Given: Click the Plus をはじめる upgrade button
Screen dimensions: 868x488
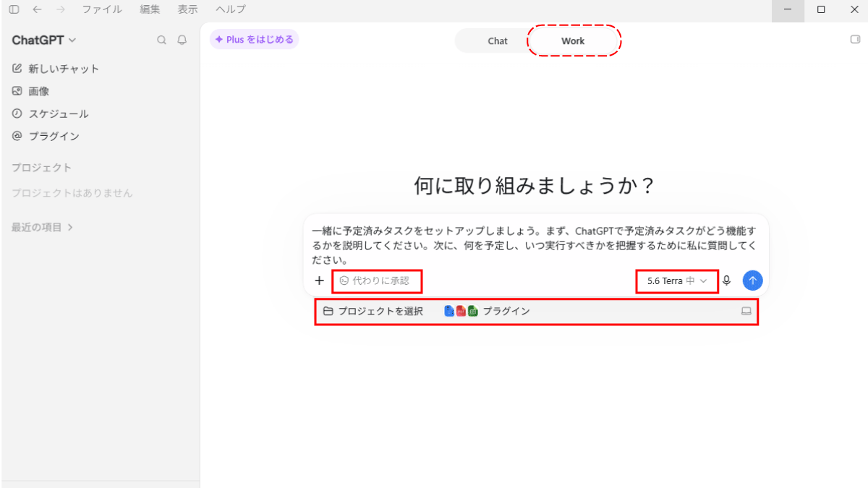Looking at the screenshot, I should click(254, 40).
